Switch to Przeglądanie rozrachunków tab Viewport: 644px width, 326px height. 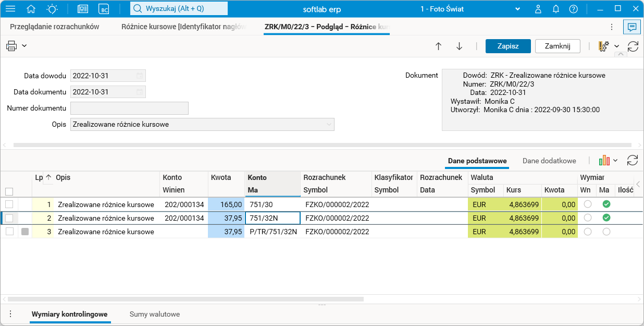pos(55,26)
